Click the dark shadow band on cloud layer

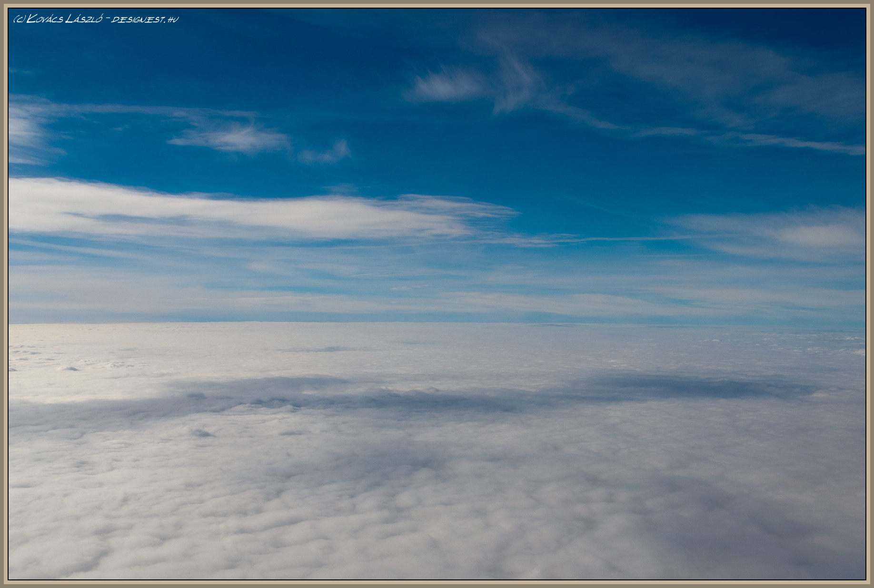point(428,395)
